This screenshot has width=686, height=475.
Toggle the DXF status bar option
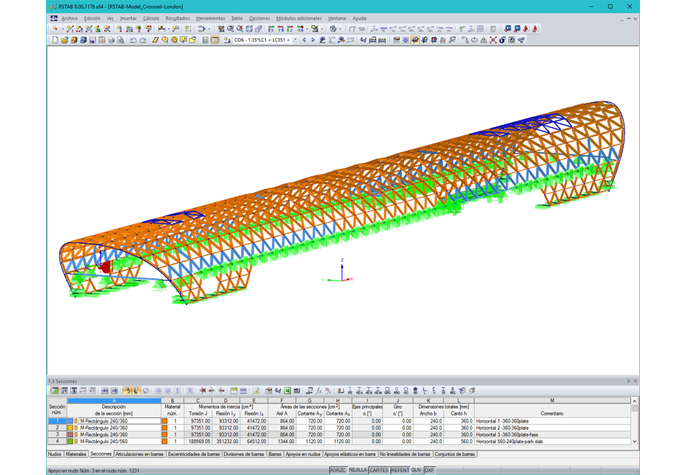429,470
